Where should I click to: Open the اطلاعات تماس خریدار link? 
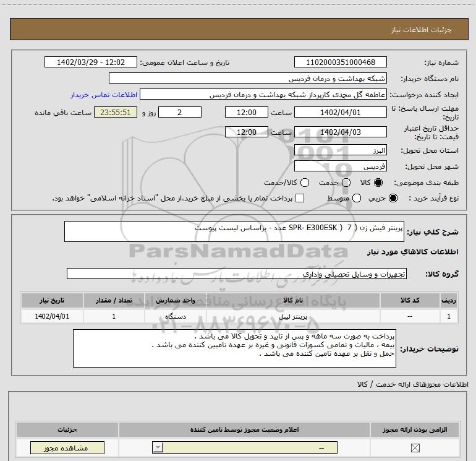(104, 95)
